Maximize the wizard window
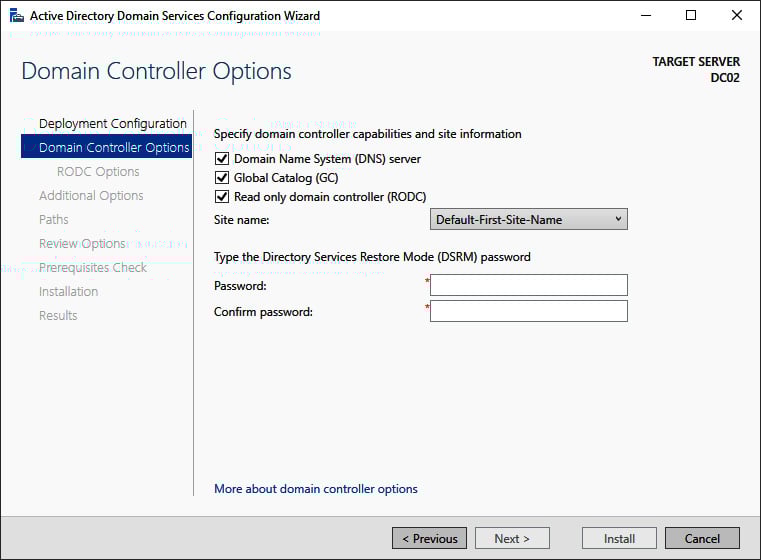 [691, 16]
